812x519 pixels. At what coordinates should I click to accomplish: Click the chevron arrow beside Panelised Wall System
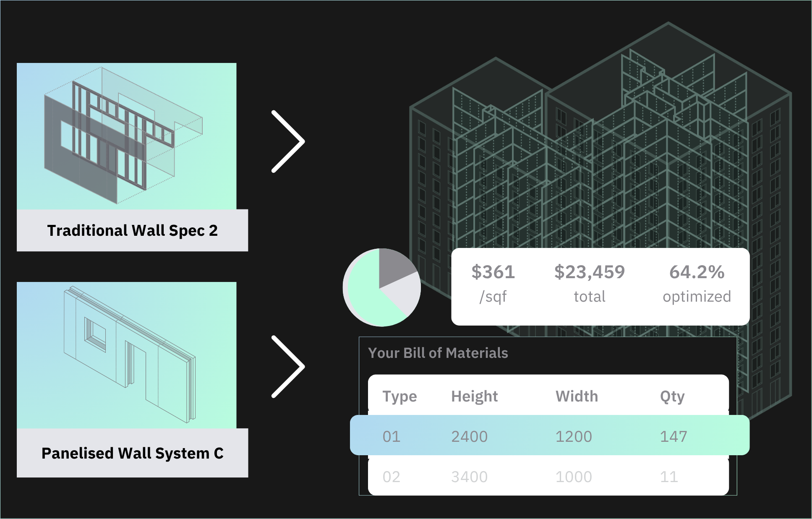coord(288,366)
